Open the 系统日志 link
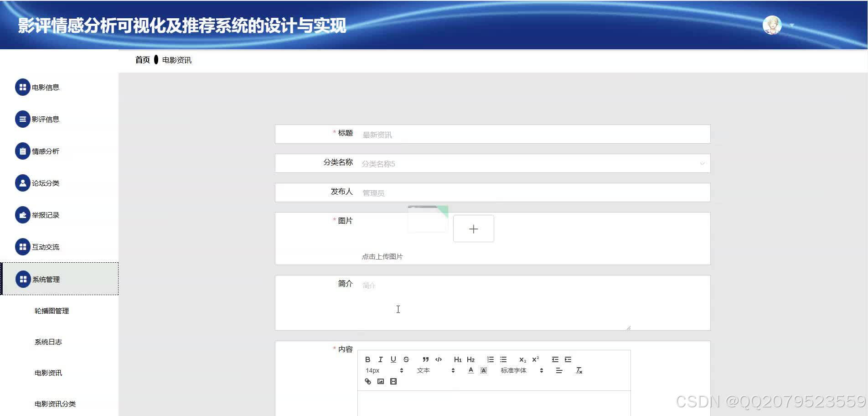Viewport: 868px width, 416px height. pos(48,342)
